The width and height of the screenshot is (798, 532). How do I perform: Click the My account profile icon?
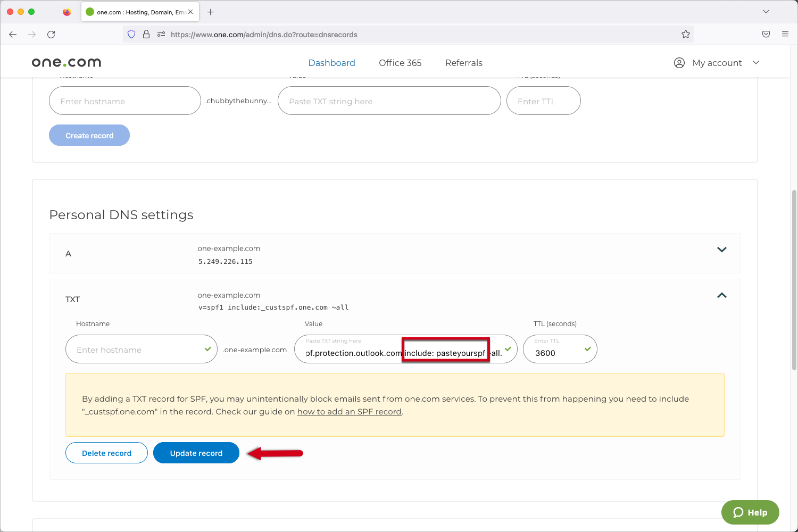[x=679, y=62]
